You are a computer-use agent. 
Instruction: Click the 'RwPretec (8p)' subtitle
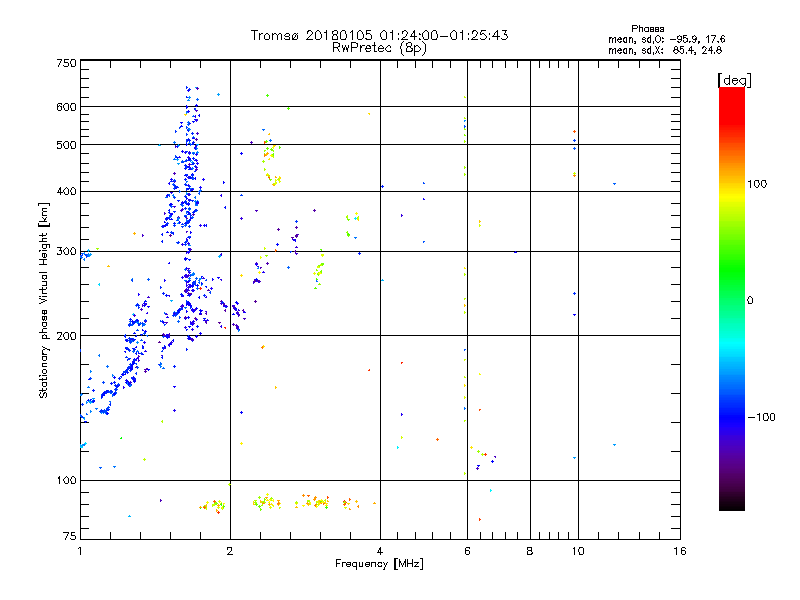tap(379, 48)
